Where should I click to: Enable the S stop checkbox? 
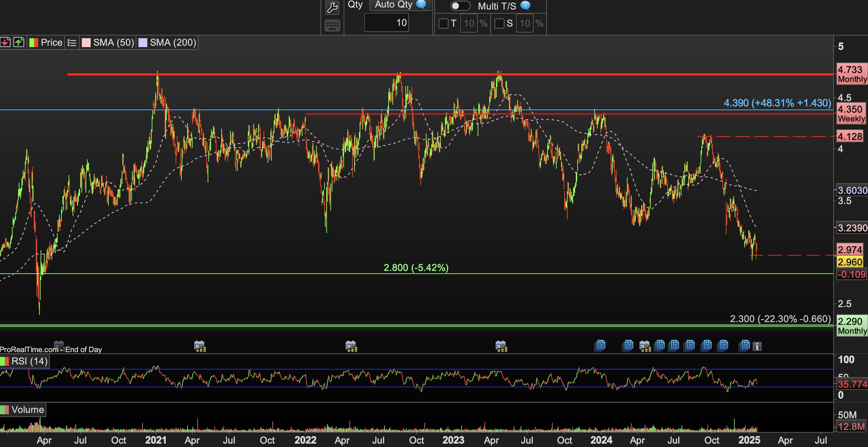click(x=499, y=24)
